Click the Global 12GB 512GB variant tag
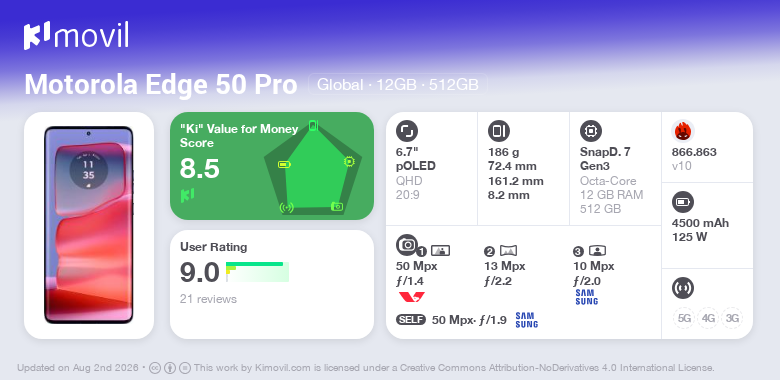Screen dimensions: 780x380 pos(398,85)
